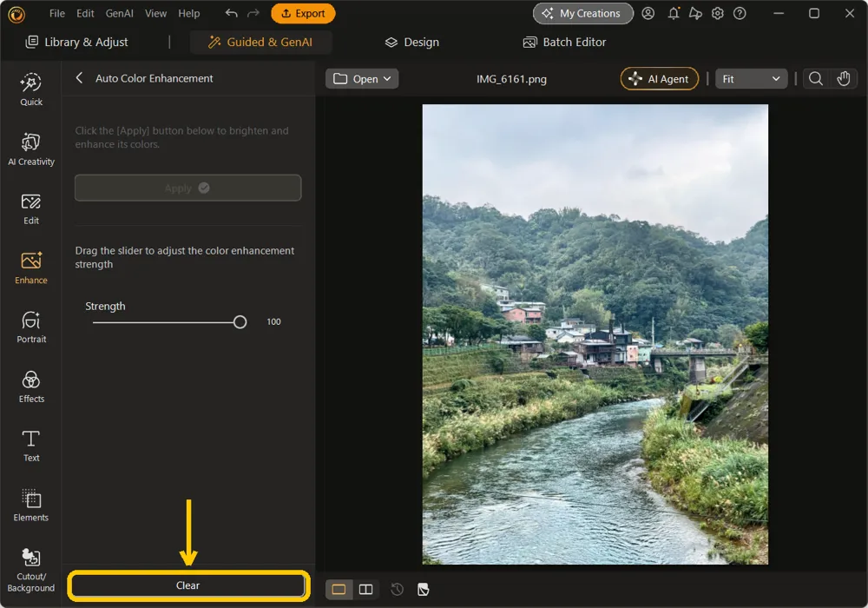The image size is (868, 608).
Task: Switch to Library & Adjust tab
Action: [x=77, y=42]
